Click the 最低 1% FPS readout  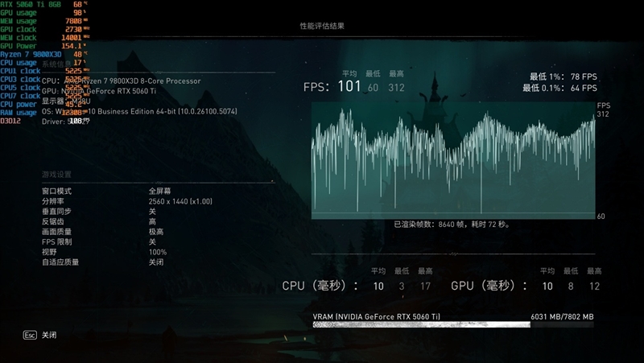tap(559, 76)
